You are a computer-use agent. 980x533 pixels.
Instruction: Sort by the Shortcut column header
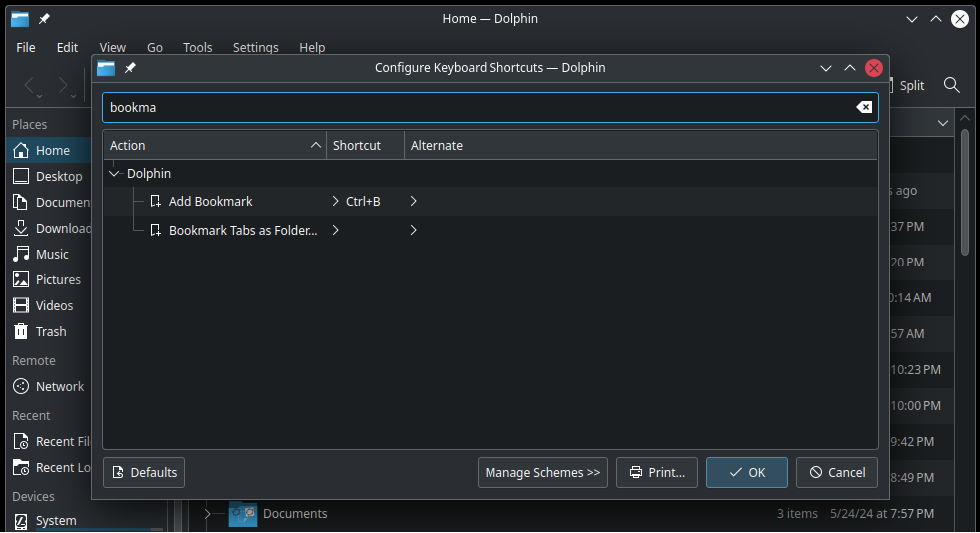click(x=365, y=145)
